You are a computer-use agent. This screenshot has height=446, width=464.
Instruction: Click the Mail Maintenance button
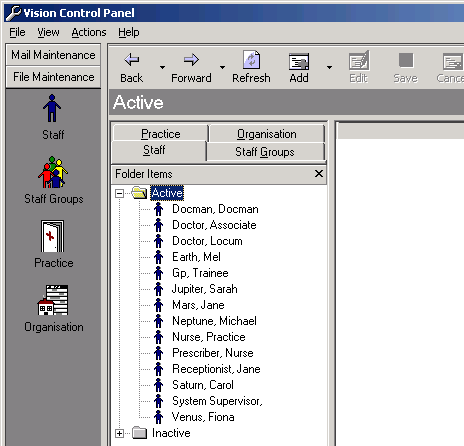tap(53, 55)
